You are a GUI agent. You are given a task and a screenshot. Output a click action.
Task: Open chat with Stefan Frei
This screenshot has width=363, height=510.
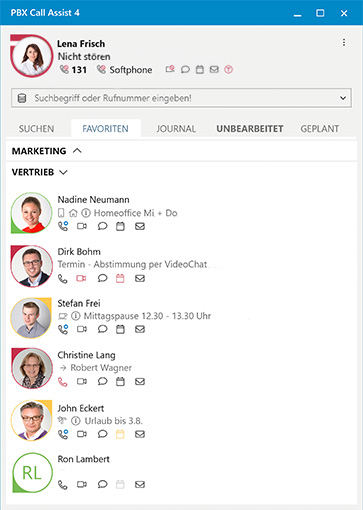tap(103, 329)
